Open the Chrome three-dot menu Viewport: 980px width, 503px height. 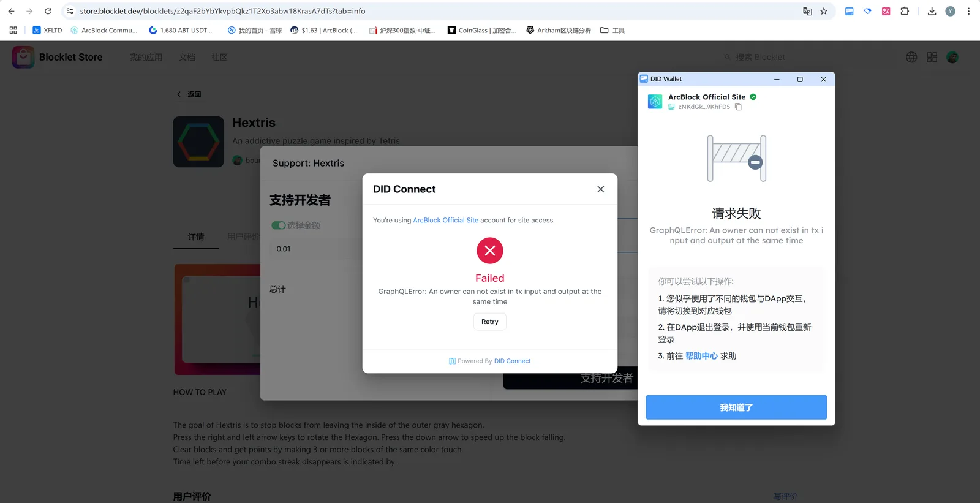[x=968, y=11]
